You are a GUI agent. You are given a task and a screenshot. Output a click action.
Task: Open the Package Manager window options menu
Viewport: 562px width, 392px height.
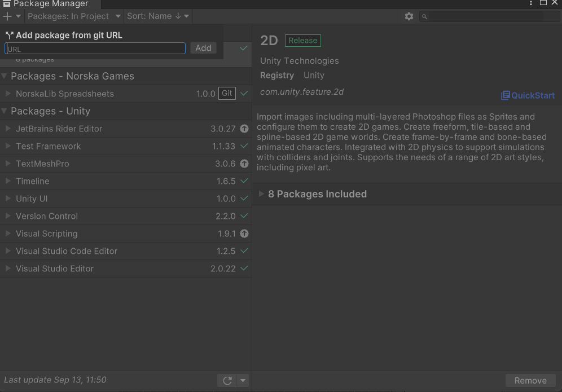[x=531, y=3]
